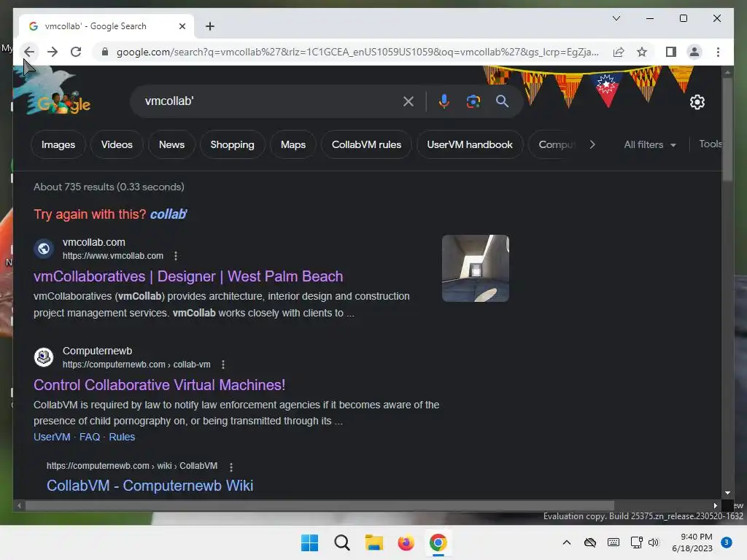Filter results by Images
Image resolution: width=747 pixels, height=560 pixels.
point(58,144)
